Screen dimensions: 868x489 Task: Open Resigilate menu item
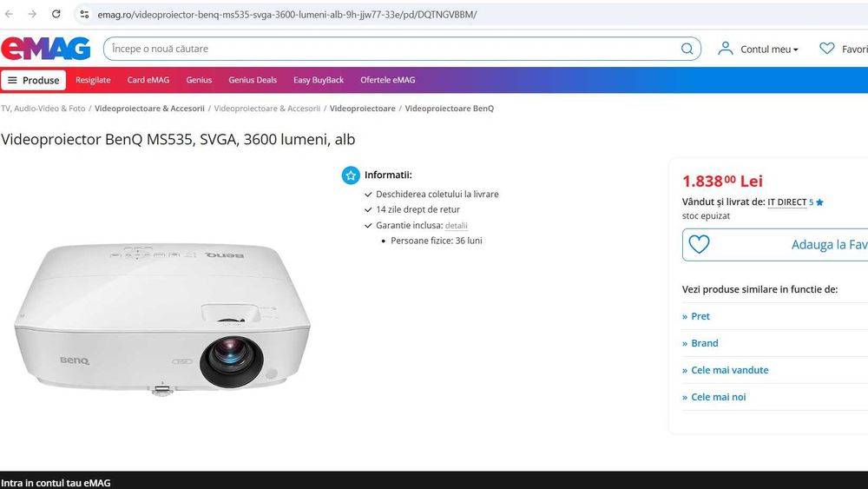[x=93, y=80]
